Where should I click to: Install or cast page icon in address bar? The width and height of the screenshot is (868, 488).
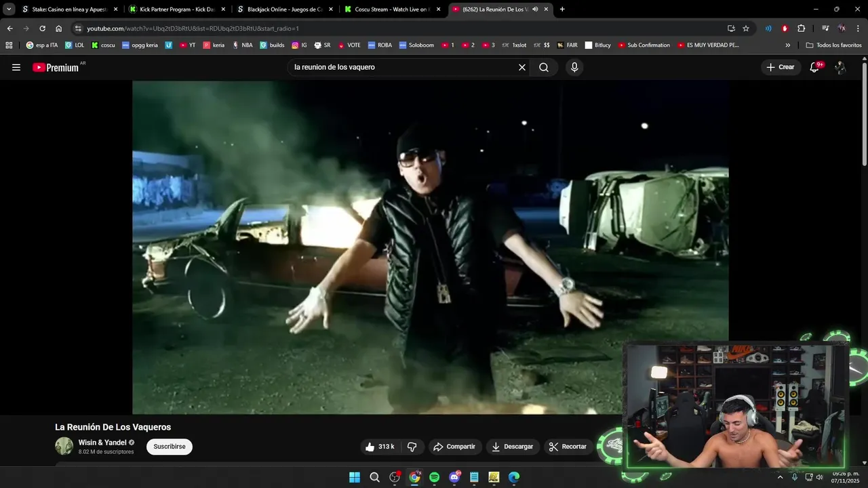(x=731, y=28)
